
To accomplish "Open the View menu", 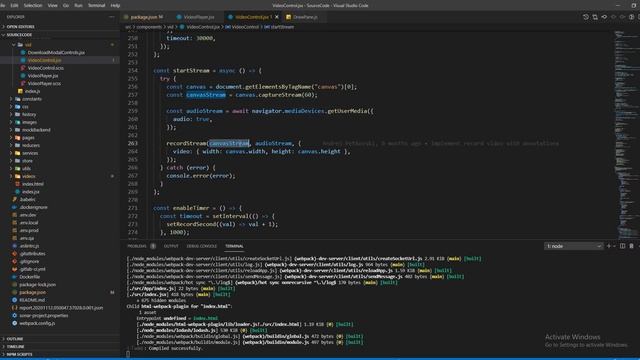I will point(53,5).
